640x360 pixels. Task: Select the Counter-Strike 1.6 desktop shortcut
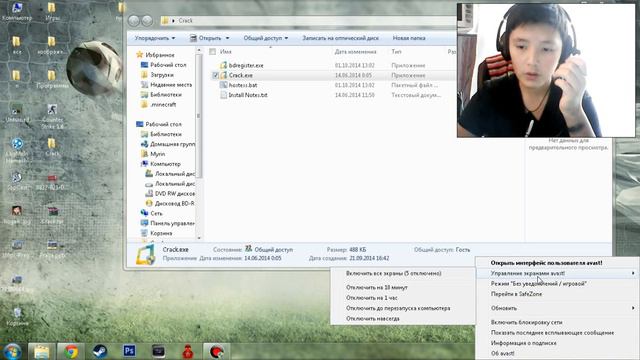click(52, 116)
